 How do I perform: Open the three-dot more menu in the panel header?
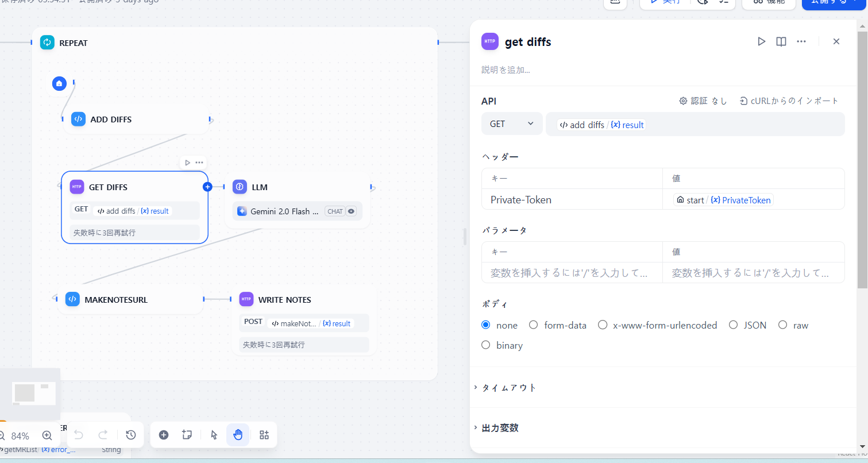coord(801,41)
